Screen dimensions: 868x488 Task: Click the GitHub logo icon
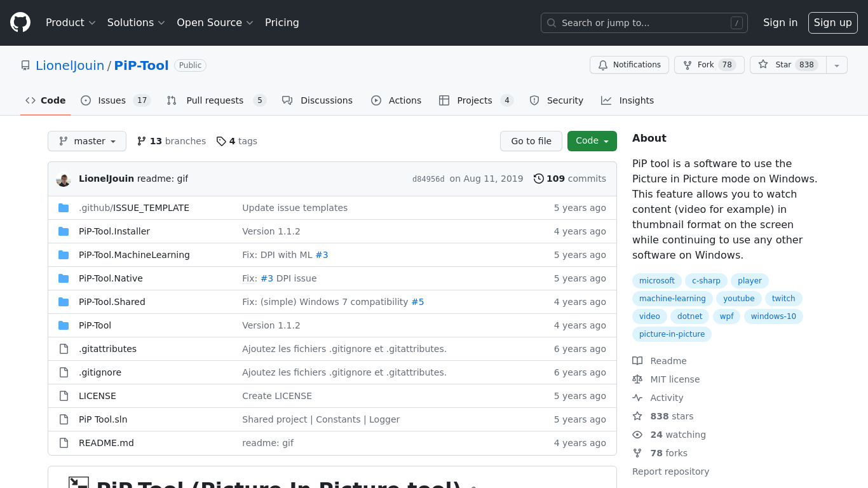[x=20, y=22]
